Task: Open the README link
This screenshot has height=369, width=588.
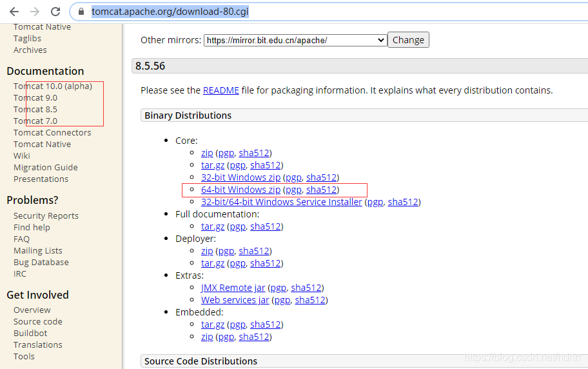Action: (x=221, y=90)
